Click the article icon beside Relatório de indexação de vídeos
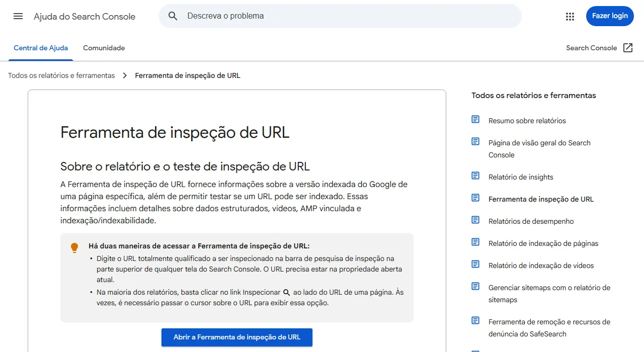 pos(475,264)
